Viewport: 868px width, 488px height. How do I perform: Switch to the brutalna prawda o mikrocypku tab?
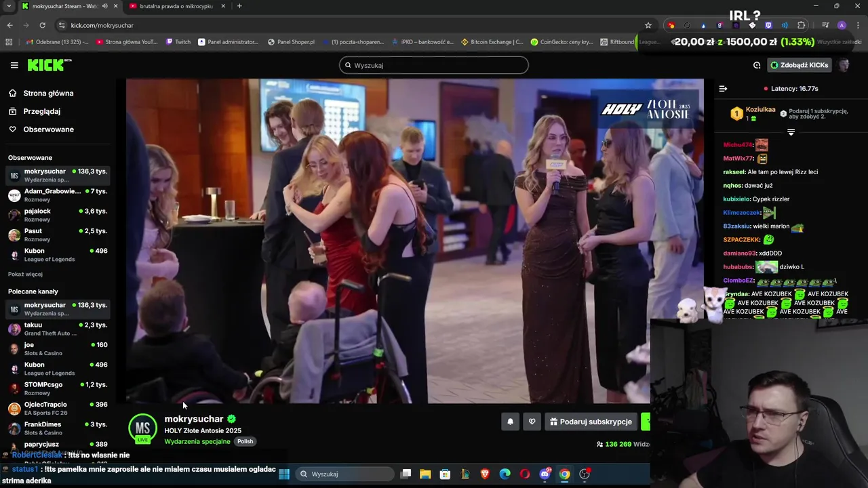(176, 6)
